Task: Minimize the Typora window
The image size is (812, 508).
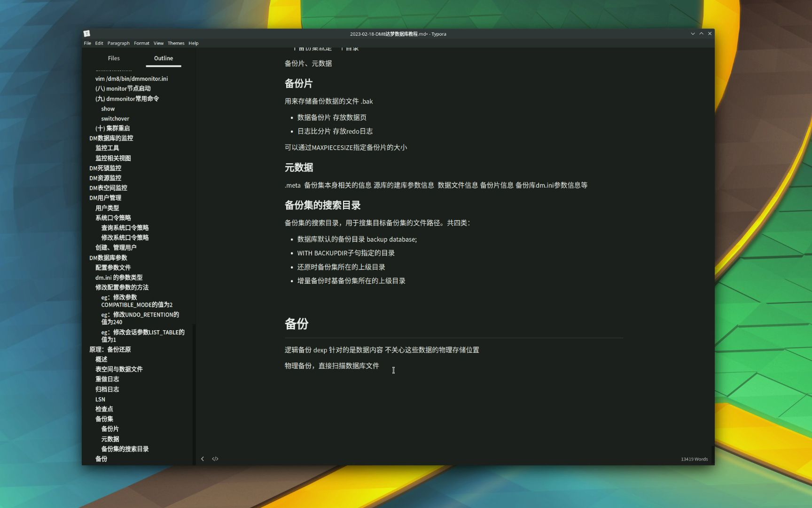Action: point(693,33)
